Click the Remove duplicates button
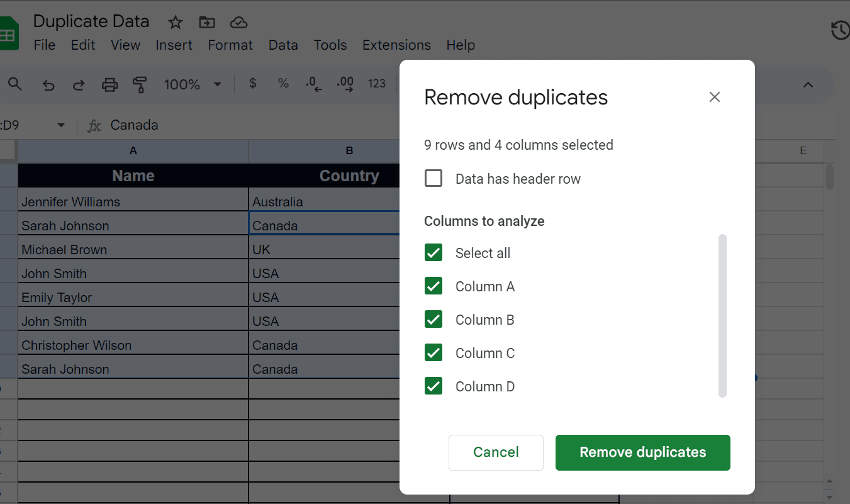Screen dimensions: 850x504 [642, 452]
